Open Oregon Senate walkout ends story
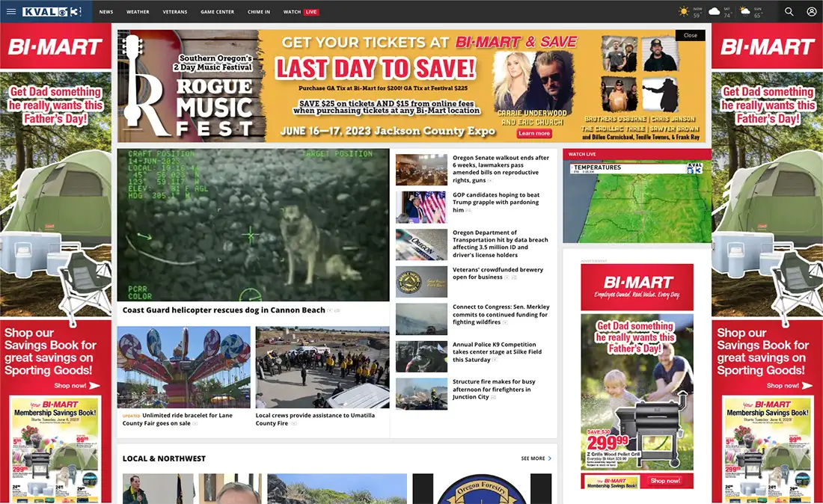This screenshot has width=823, height=504. point(501,169)
